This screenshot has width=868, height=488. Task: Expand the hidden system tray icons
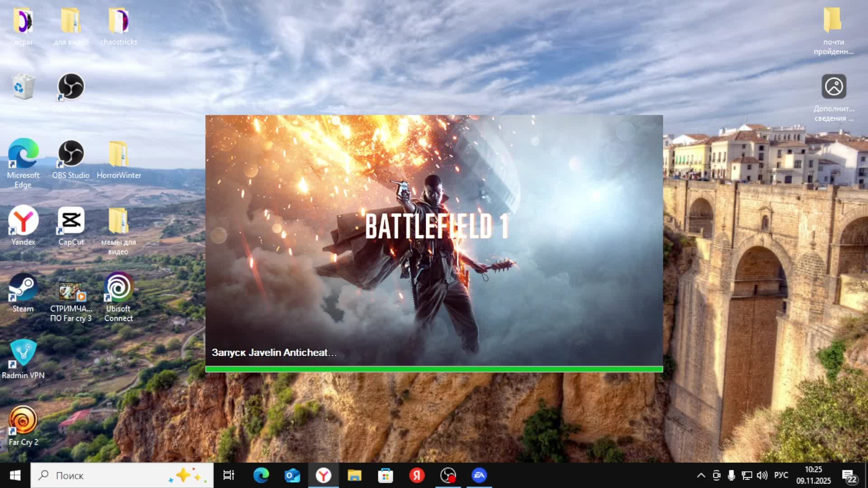point(701,475)
